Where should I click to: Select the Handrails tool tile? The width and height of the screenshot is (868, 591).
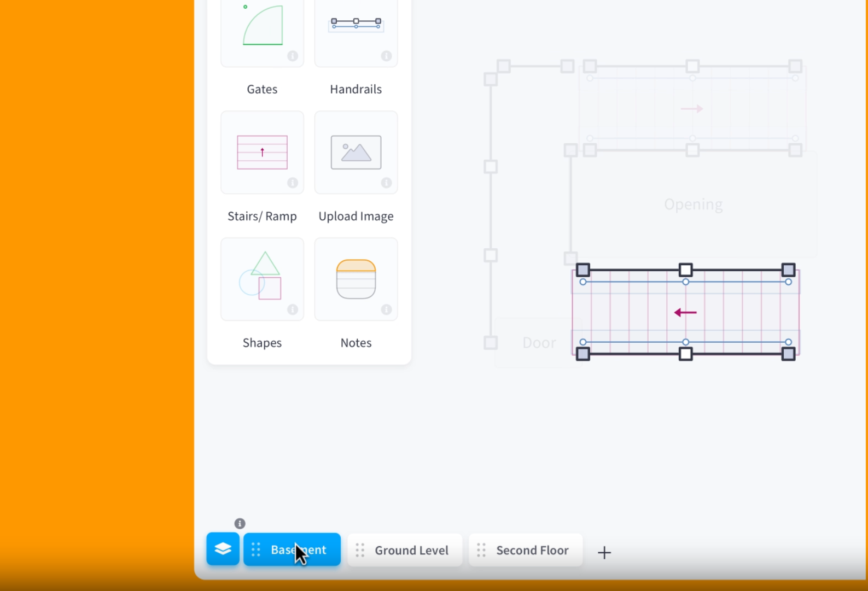356,32
